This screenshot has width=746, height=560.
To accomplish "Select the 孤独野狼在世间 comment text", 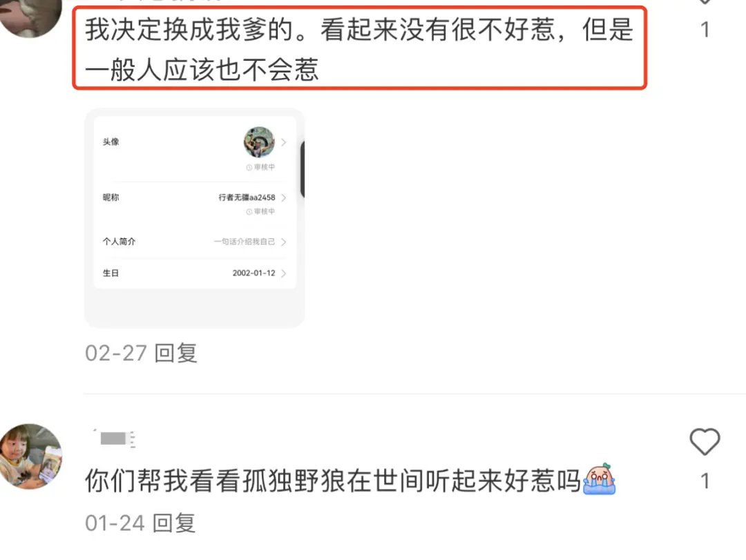I will 334,480.
